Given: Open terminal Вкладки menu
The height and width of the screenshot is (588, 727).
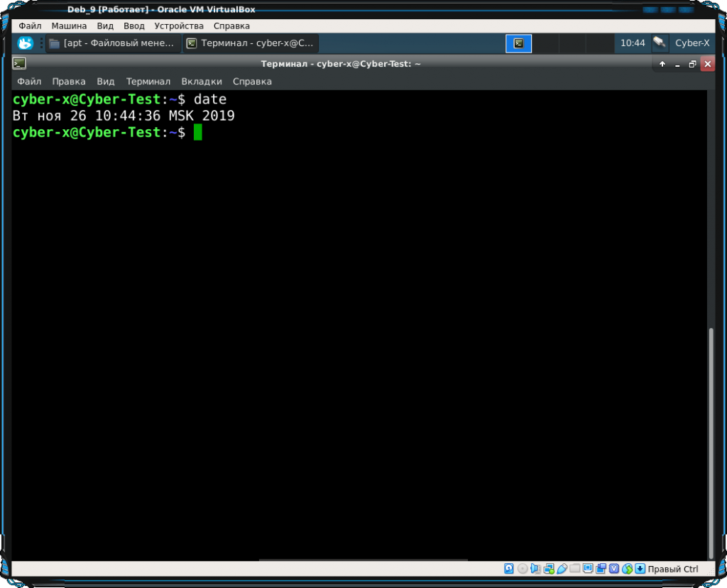Looking at the screenshot, I should point(202,82).
